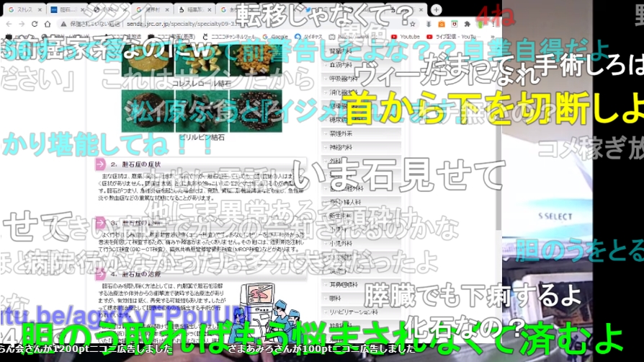
Task: Click the not-secure warning icon in address bar
Action: pos(63,25)
